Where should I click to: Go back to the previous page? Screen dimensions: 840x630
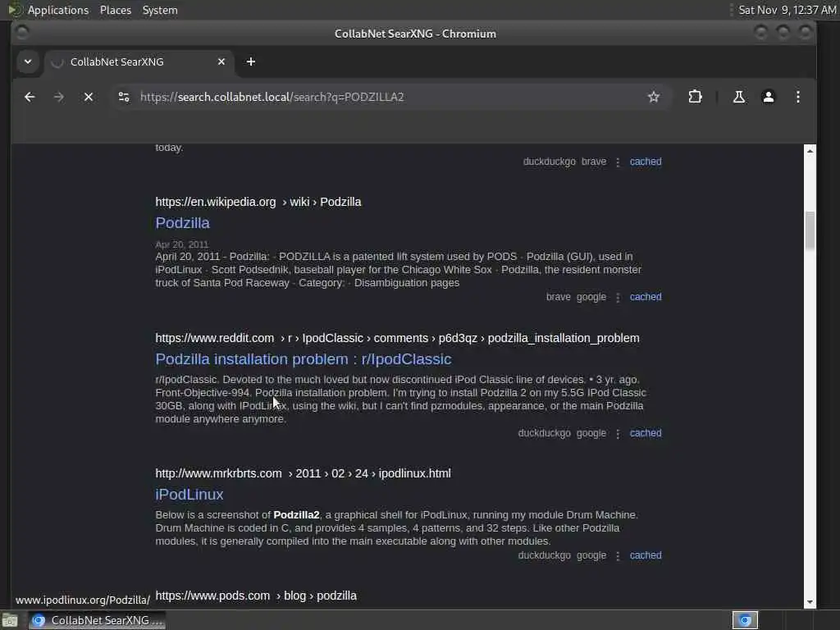click(x=30, y=97)
